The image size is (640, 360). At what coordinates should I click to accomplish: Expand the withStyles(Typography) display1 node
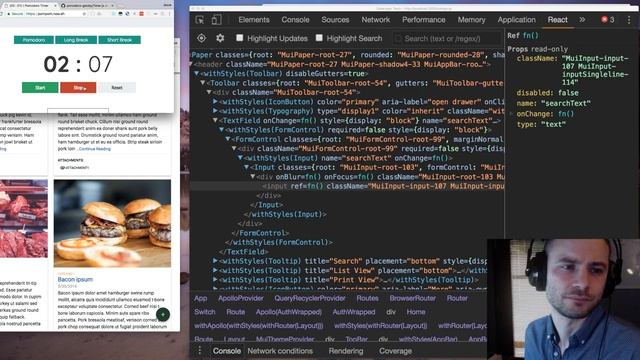click(x=215, y=111)
